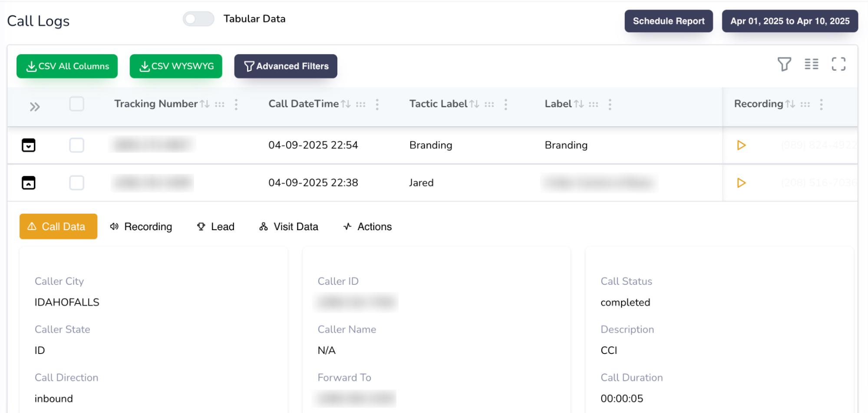
Task: Select checkbox for the 22:54 Branding row
Action: click(77, 145)
